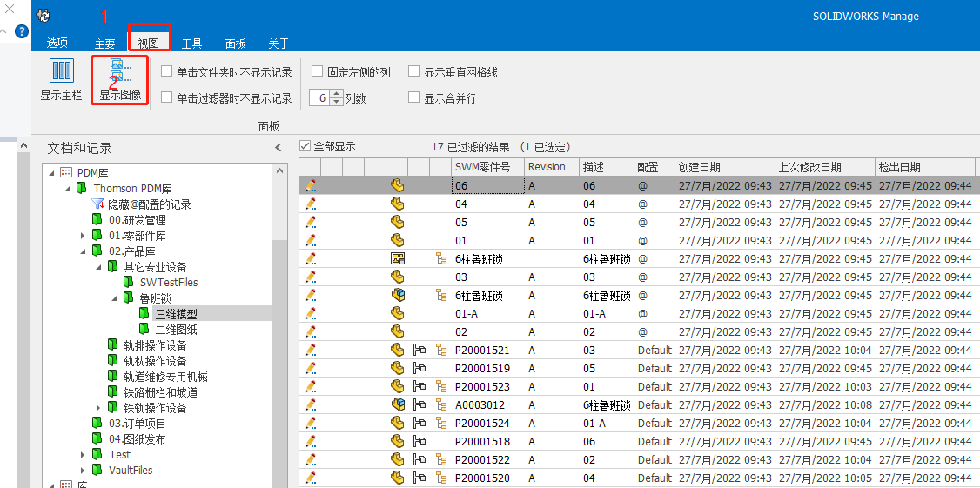Click the filter icon beside 隐藏@配置的记录
This screenshot has width=980, height=488.
pos(97,204)
